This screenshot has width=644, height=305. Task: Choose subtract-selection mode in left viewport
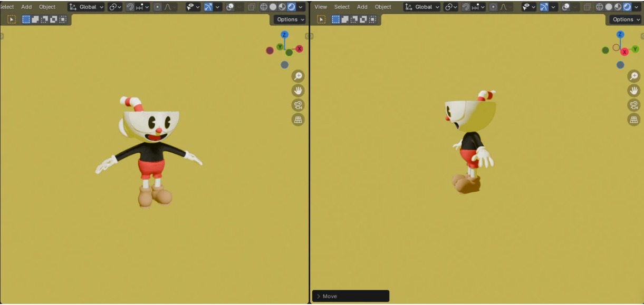point(44,19)
